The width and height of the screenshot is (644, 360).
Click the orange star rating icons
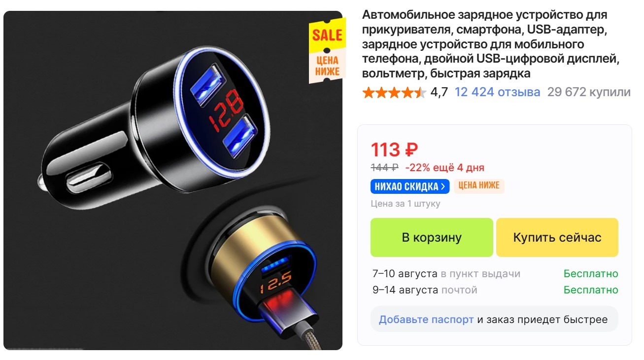[x=394, y=92]
